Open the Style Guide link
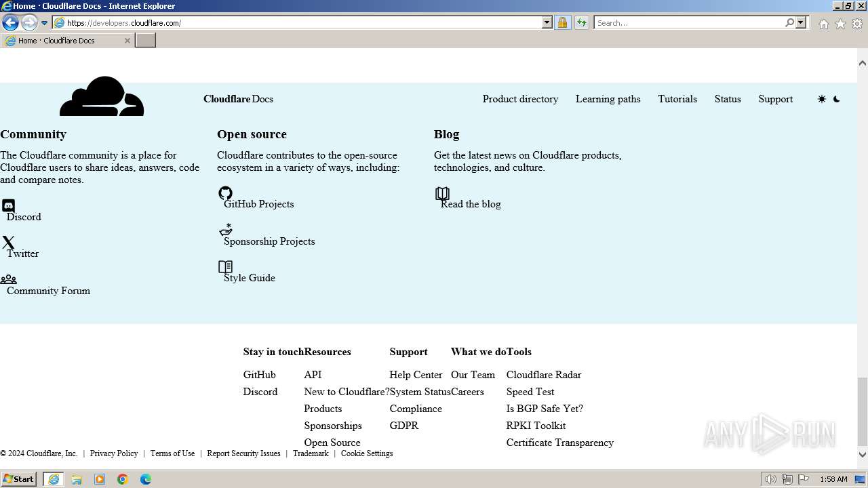 pyautogui.click(x=250, y=278)
